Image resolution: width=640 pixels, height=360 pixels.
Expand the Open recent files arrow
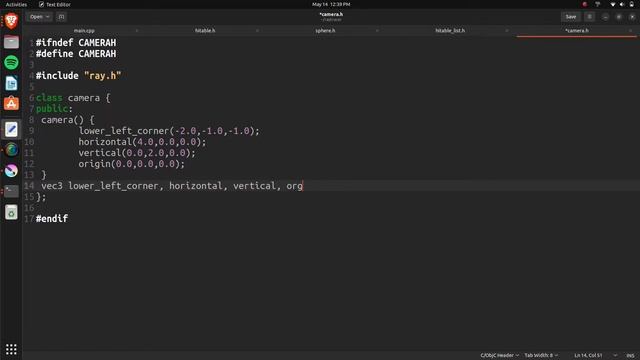(48, 17)
